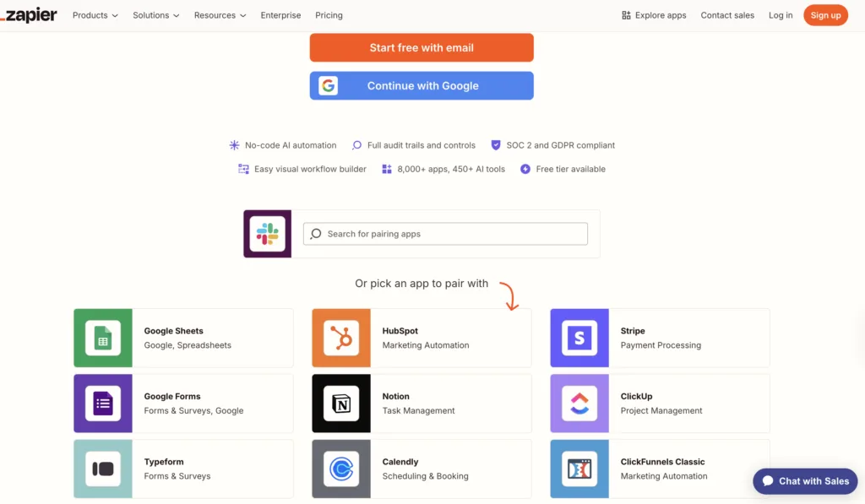Select the Explore apps grid icon

(x=625, y=14)
